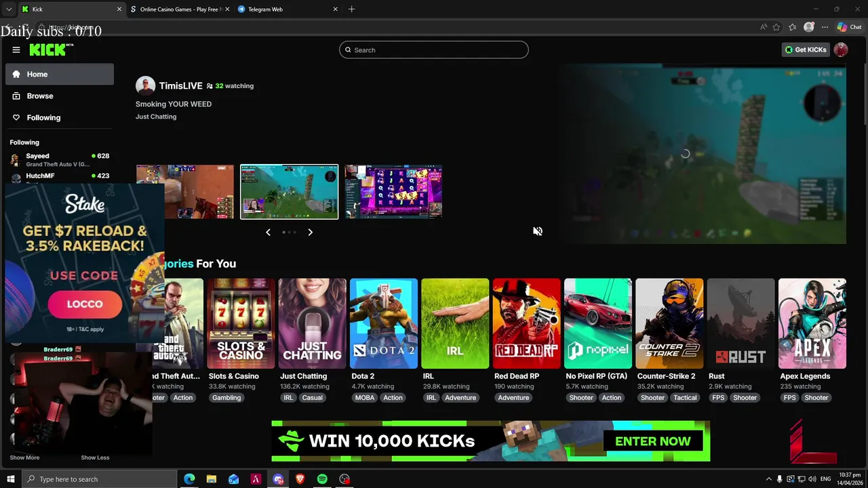Show next featured stream
The height and width of the screenshot is (488, 868).
(310, 232)
